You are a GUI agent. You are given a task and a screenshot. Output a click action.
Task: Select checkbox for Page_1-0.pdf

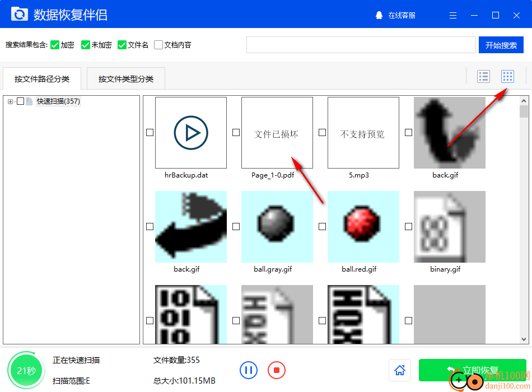click(x=236, y=132)
